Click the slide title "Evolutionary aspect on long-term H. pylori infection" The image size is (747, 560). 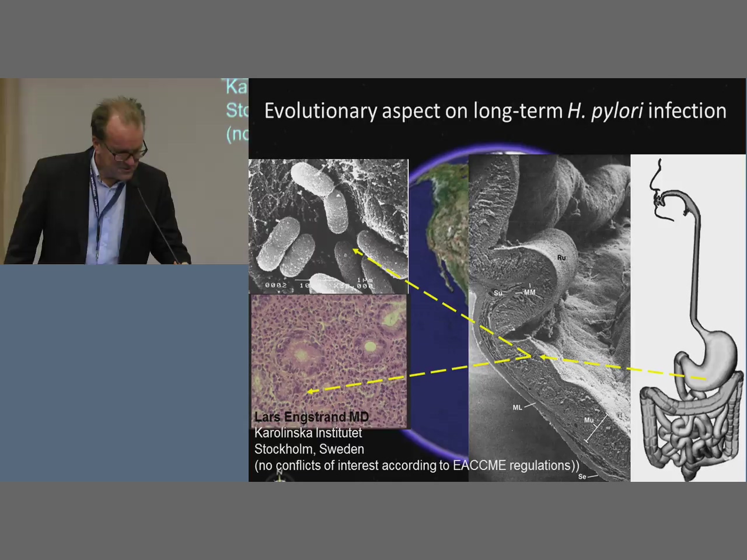(x=495, y=110)
